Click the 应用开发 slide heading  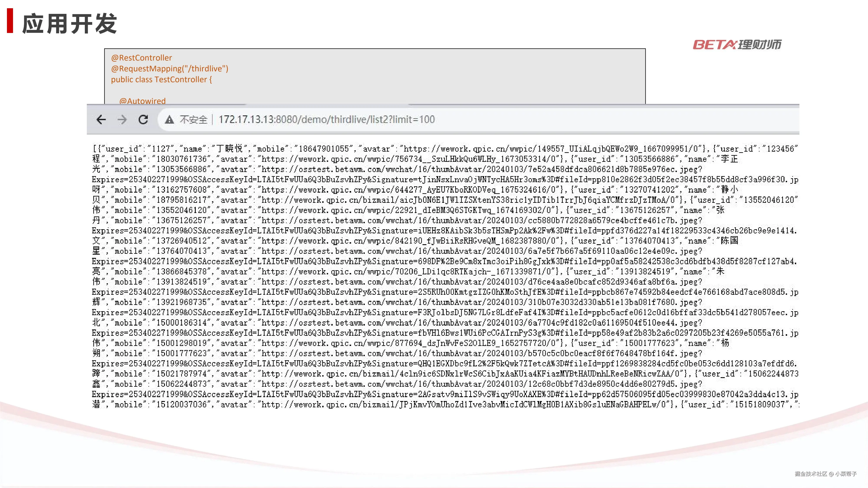69,24
